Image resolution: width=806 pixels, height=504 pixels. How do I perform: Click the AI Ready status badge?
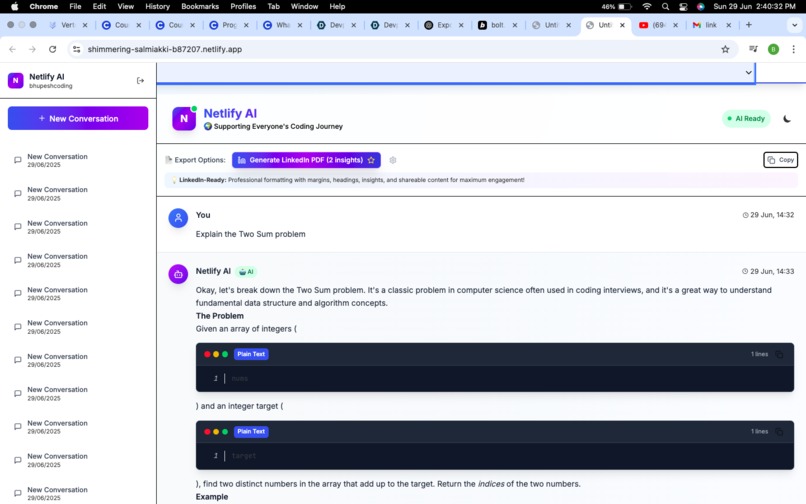click(x=746, y=119)
